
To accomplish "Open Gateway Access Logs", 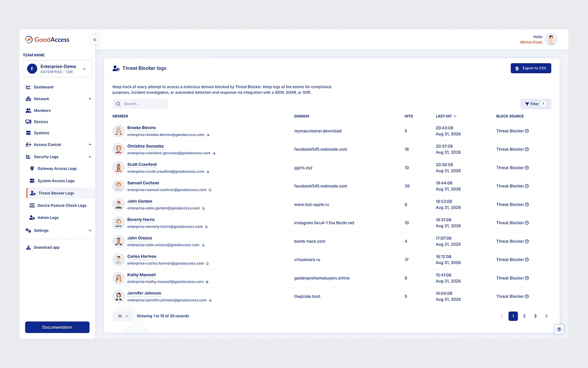I will (x=57, y=168).
